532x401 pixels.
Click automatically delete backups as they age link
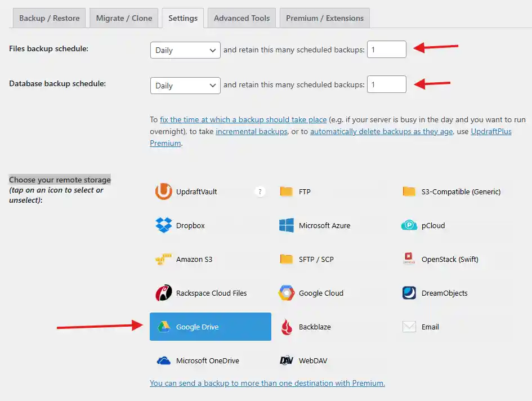click(381, 131)
